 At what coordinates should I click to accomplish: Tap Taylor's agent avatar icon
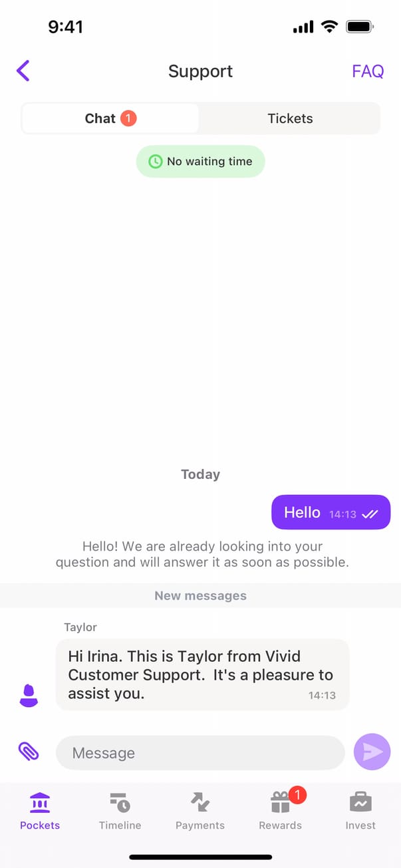coord(28,696)
